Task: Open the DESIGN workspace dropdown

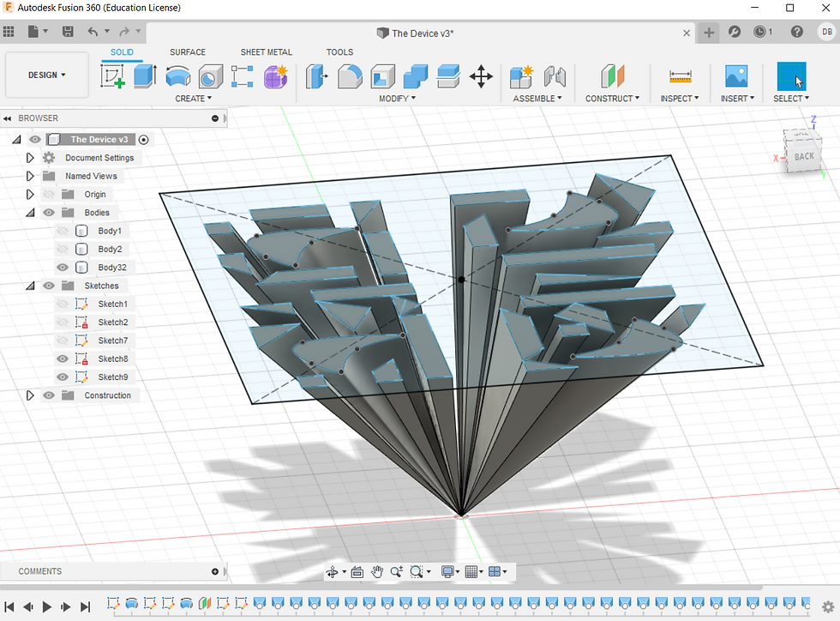Action: tap(46, 75)
